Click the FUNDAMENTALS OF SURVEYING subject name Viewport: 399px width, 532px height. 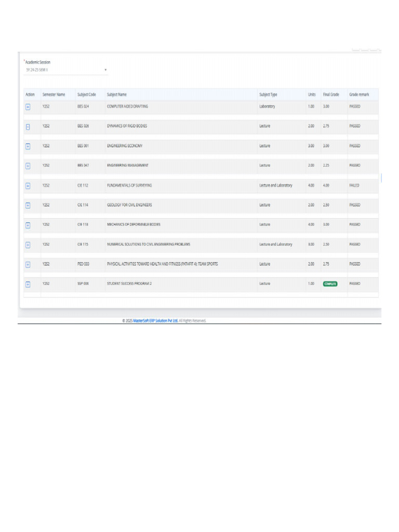[129, 185]
